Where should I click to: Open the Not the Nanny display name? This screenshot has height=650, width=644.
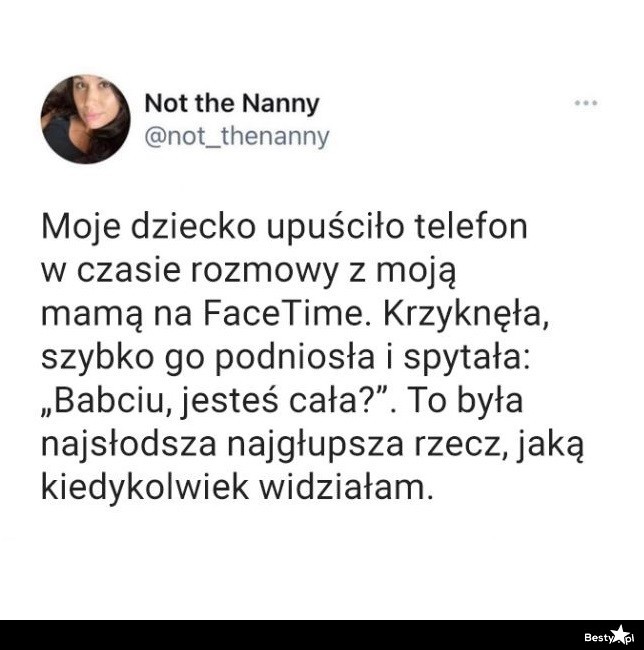232,104
